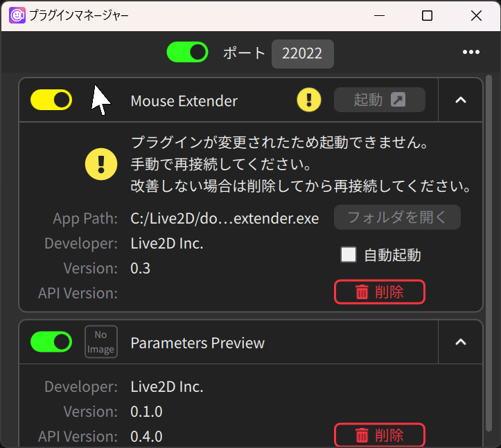Click the プラグインが変更されたため起動できません message
This screenshot has width=501, height=448.
pos(279,143)
